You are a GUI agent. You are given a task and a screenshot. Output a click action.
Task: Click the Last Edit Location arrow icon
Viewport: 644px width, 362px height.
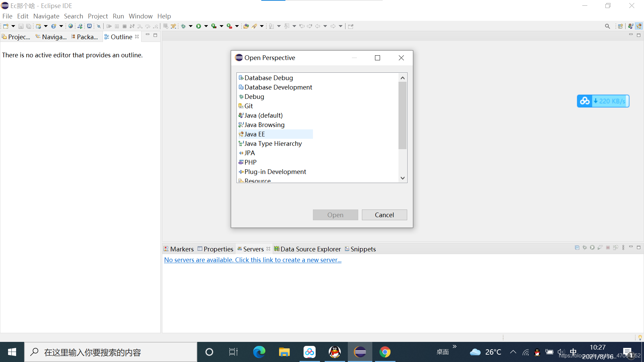(x=302, y=26)
